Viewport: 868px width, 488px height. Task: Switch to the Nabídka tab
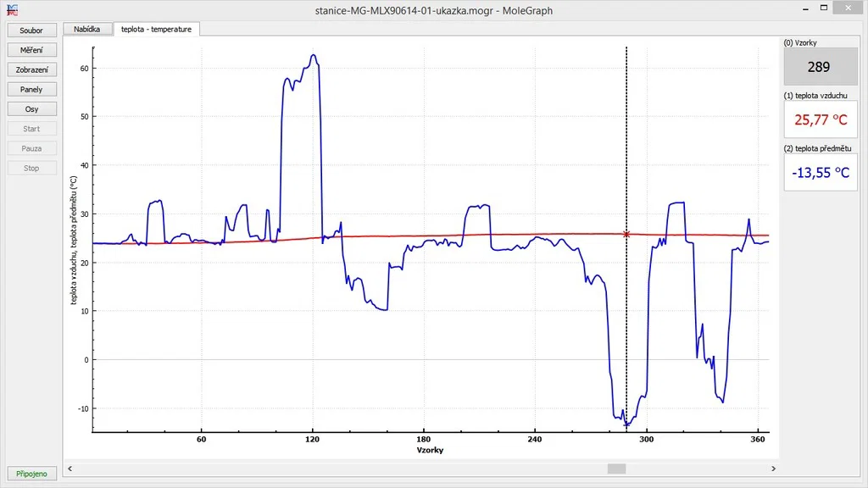click(x=87, y=29)
